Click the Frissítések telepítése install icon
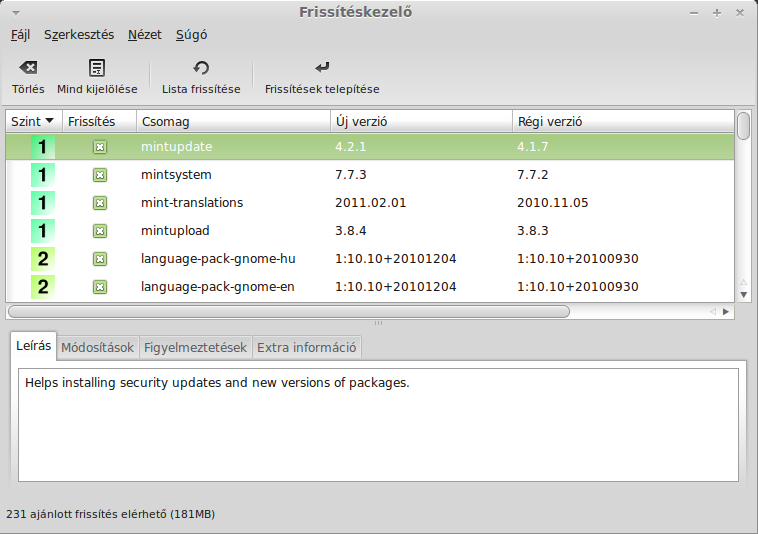This screenshot has width=758, height=534. tap(322, 68)
